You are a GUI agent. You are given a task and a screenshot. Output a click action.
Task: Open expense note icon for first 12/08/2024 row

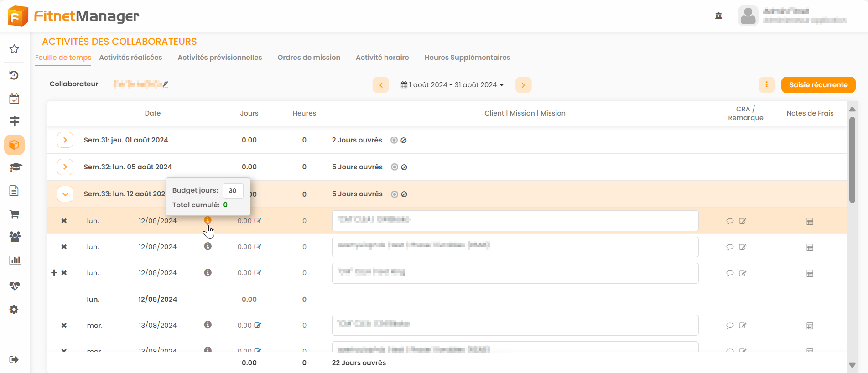[810, 221]
